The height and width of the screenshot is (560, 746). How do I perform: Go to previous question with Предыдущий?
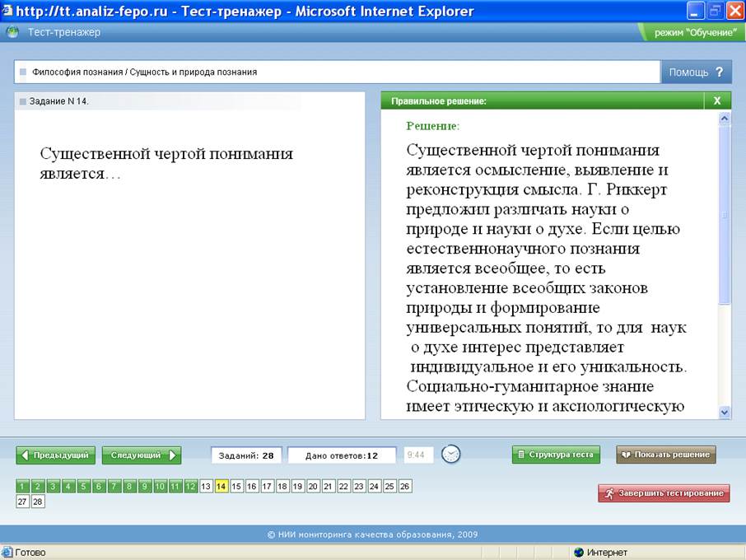tap(56, 455)
